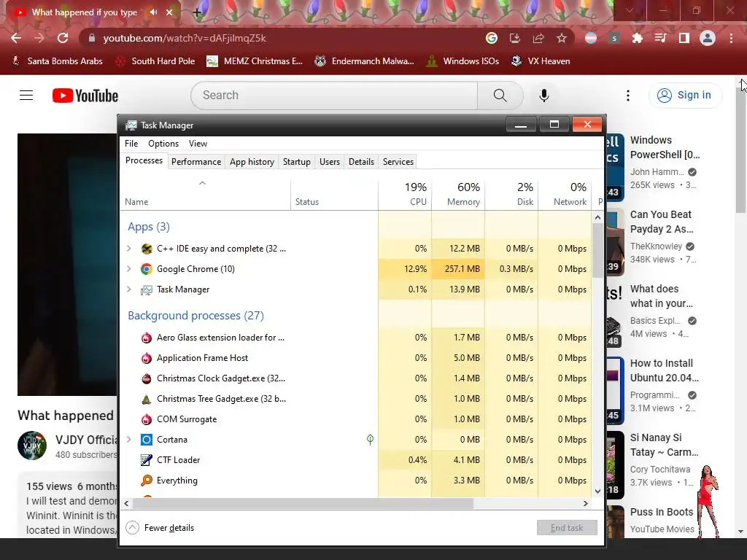
Task: Open the Chrome extensions puzzle icon
Action: [637, 38]
